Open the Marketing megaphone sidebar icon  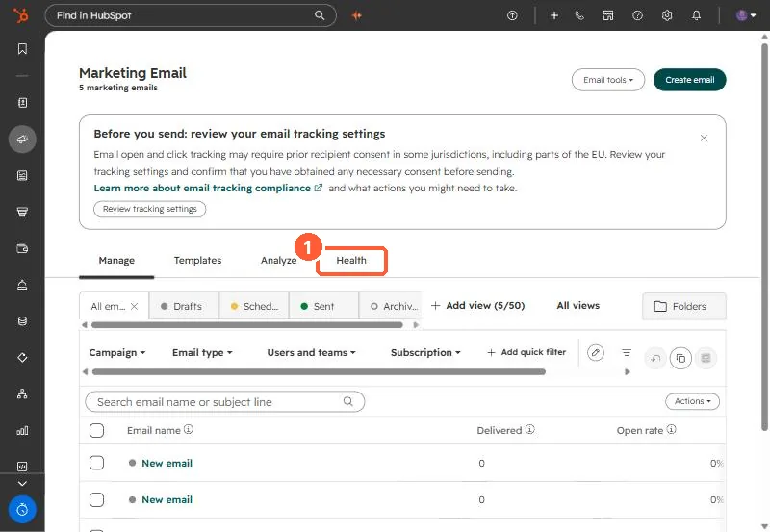[22, 139]
